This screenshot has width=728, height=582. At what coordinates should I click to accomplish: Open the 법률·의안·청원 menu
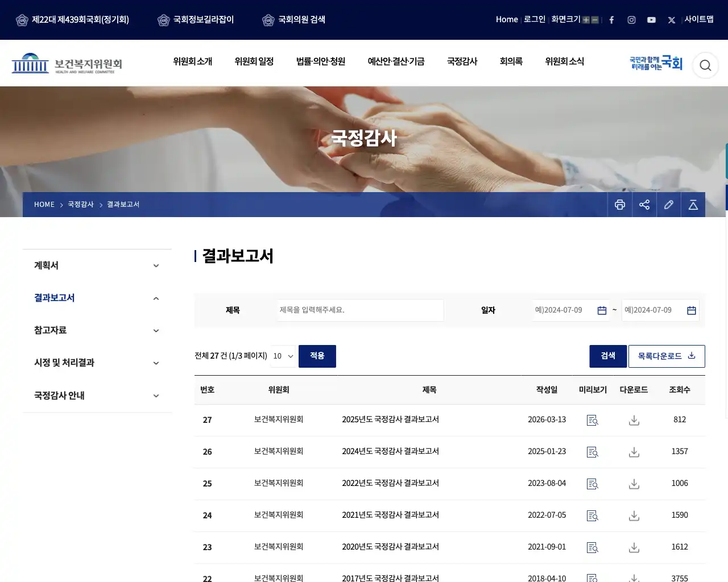click(321, 61)
